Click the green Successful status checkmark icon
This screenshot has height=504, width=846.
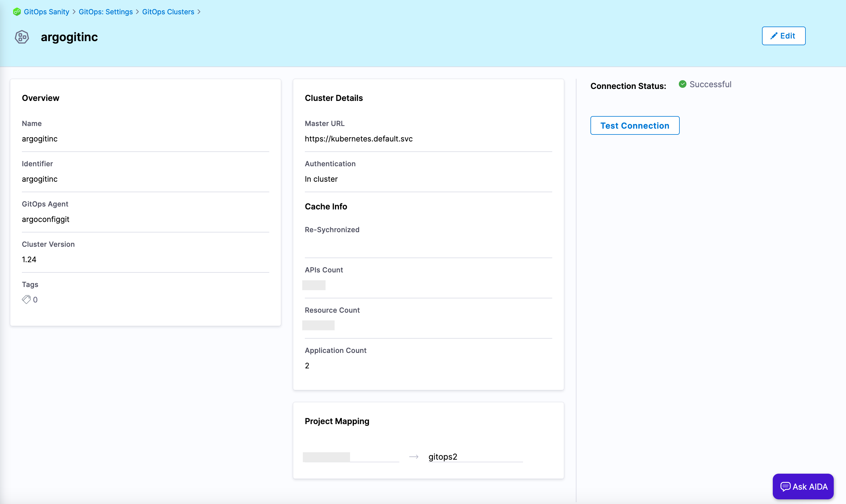point(682,84)
